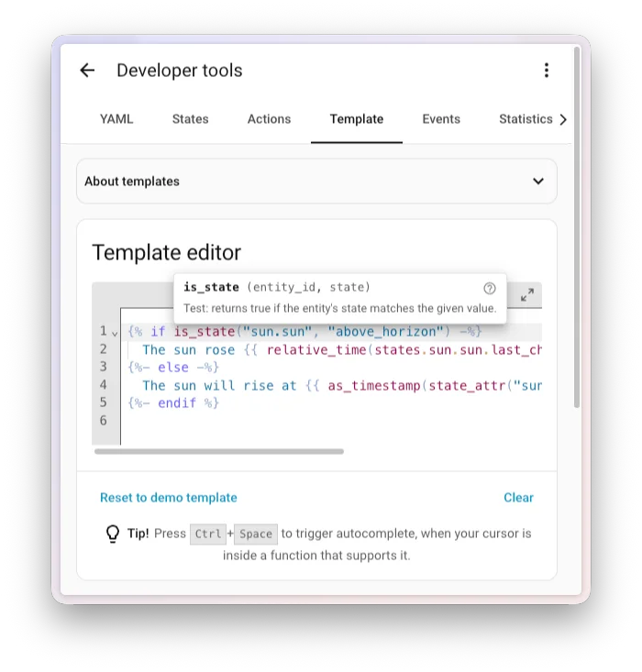Switch to the YAML tab

[x=116, y=119]
